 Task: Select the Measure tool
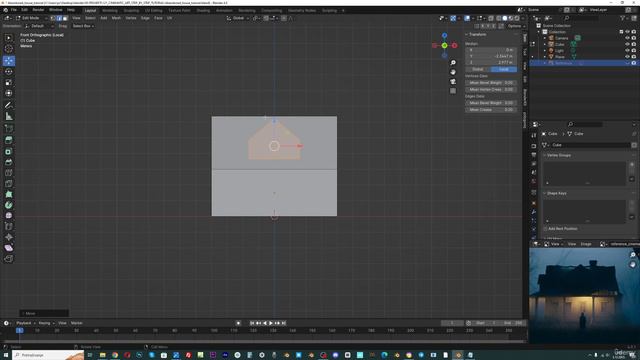click(x=9, y=116)
